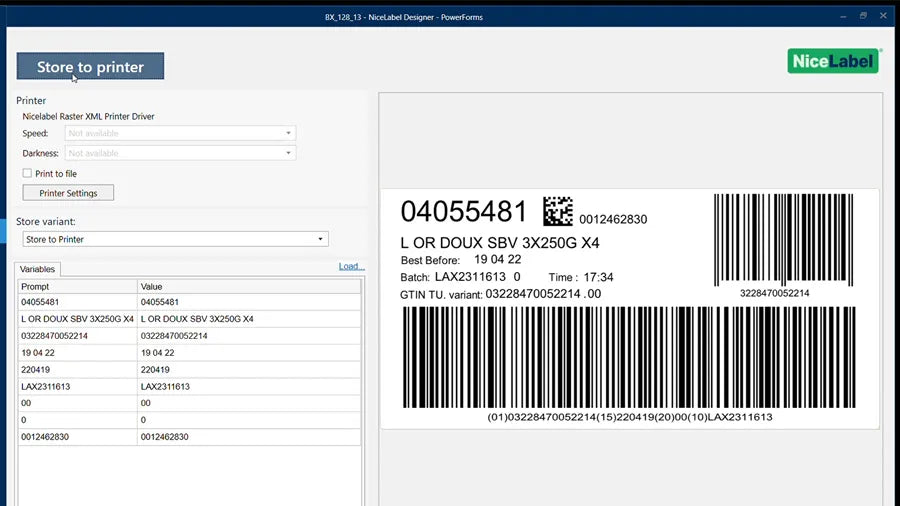Click the Store to printer button
Image resolution: width=900 pixels, height=506 pixels.
[x=90, y=67]
